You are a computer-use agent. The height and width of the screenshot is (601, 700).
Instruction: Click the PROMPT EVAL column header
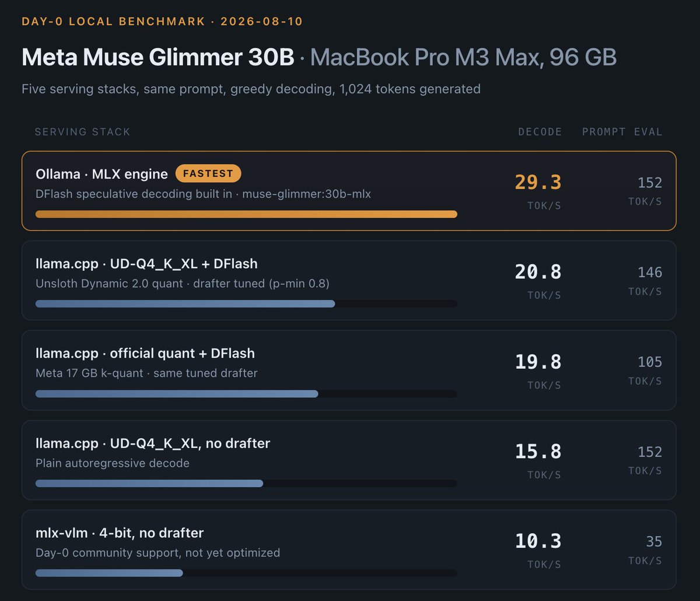(622, 132)
